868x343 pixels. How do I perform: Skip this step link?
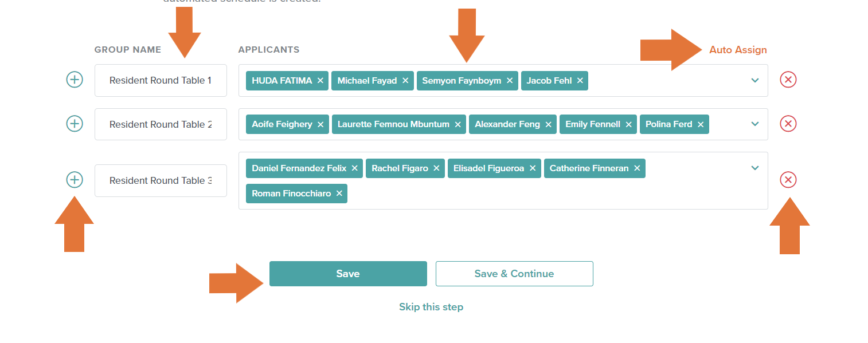coord(431,307)
